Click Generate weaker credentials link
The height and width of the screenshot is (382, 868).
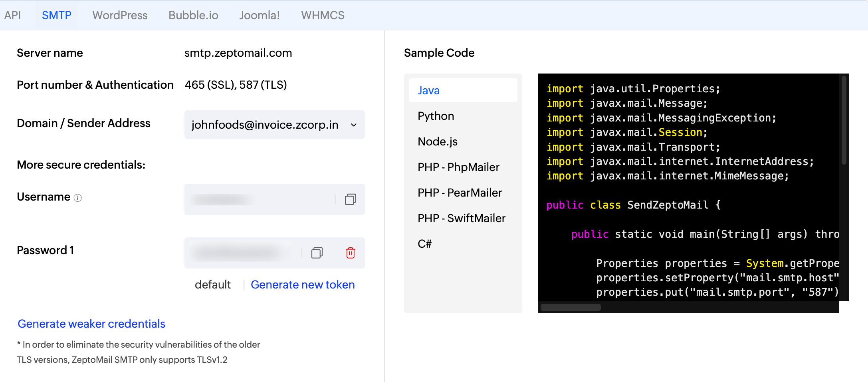91,324
